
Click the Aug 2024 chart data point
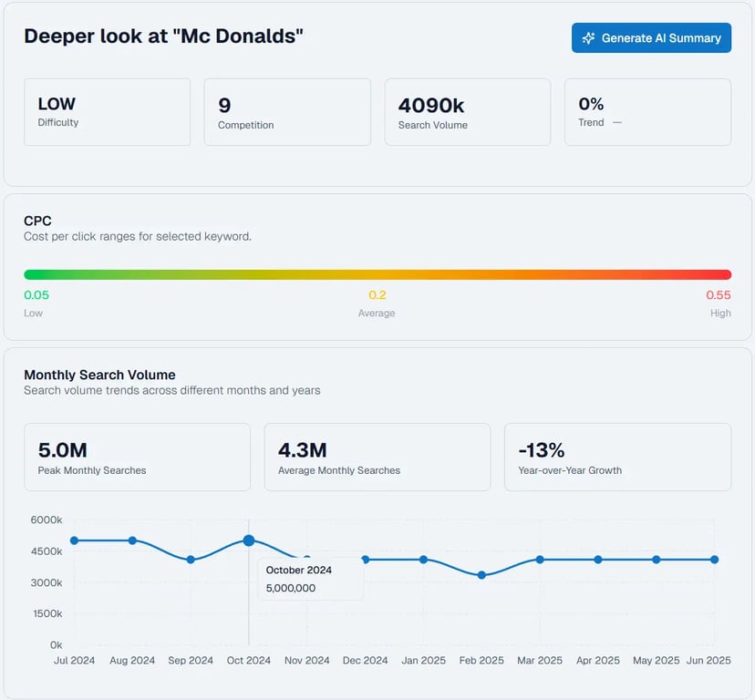(132, 540)
